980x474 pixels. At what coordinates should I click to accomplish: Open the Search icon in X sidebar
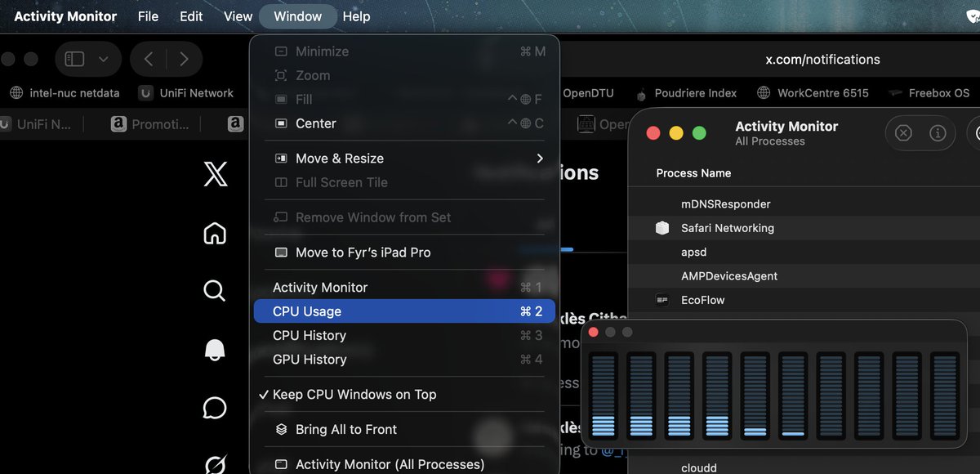(214, 290)
